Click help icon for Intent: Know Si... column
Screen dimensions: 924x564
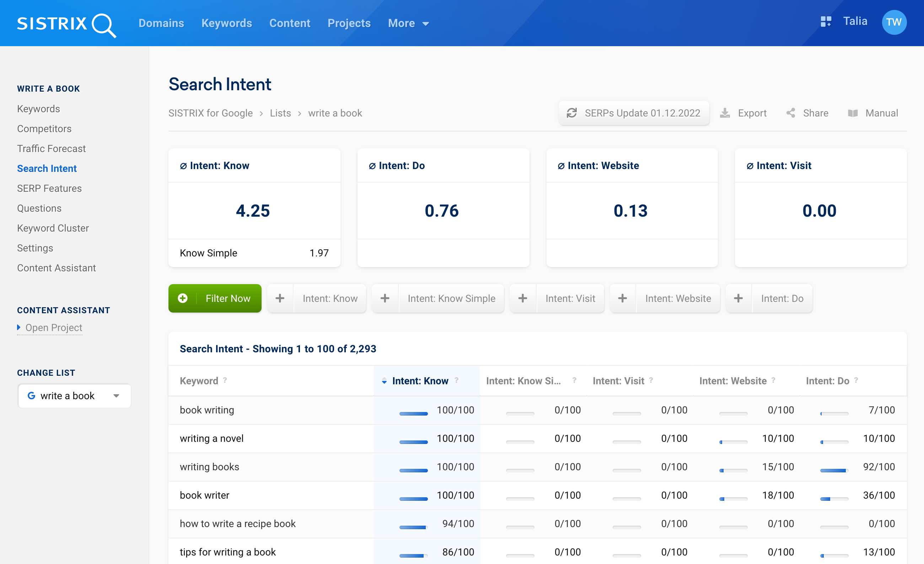coord(574,380)
